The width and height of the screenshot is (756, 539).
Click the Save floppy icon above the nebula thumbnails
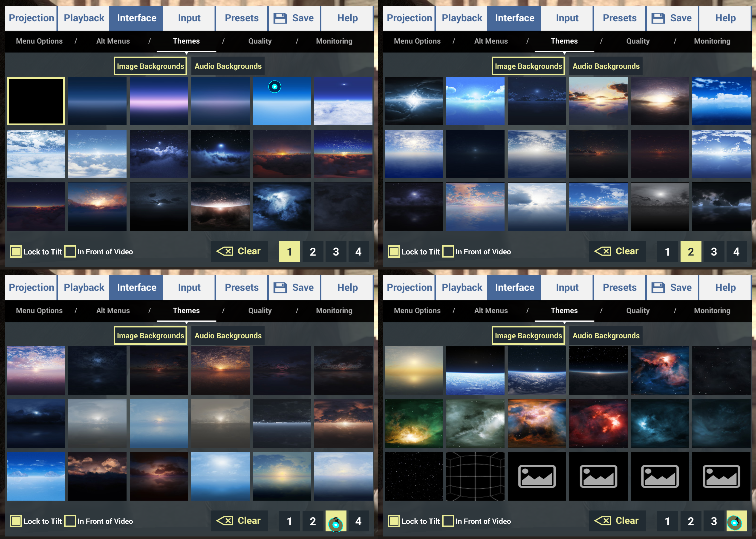tap(658, 288)
